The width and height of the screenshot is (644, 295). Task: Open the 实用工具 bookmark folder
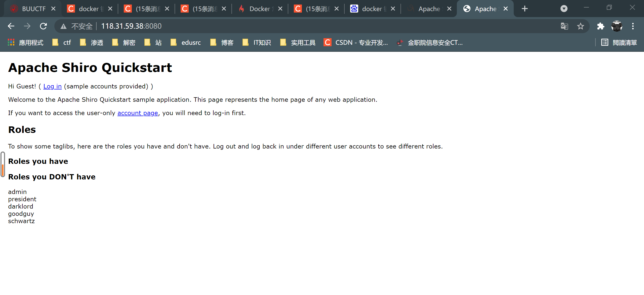298,42
